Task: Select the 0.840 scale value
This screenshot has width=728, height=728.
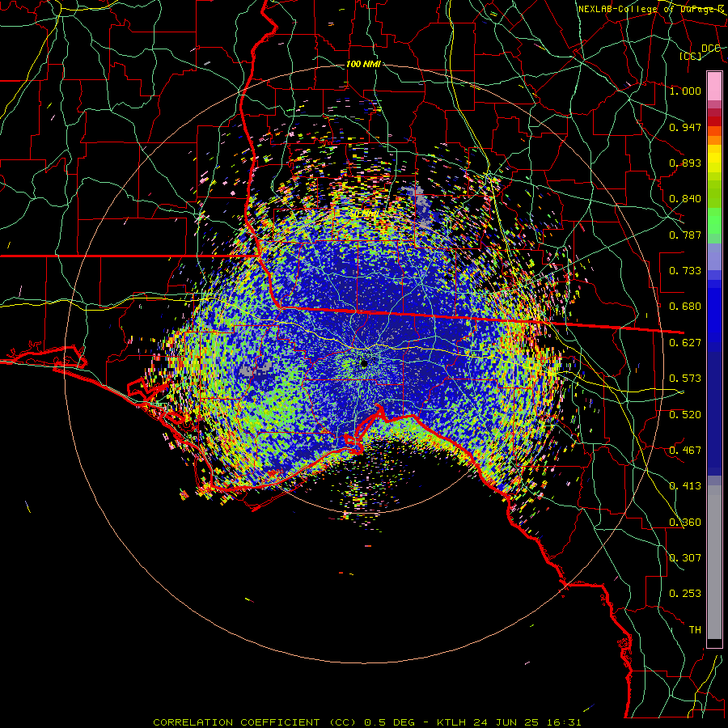Action: (685, 199)
